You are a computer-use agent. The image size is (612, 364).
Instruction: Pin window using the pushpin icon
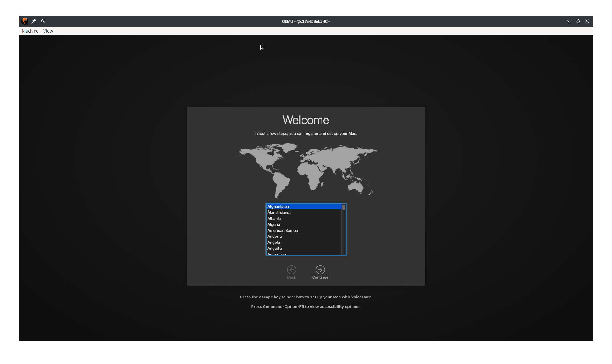pyautogui.click(x=34, y=21)
